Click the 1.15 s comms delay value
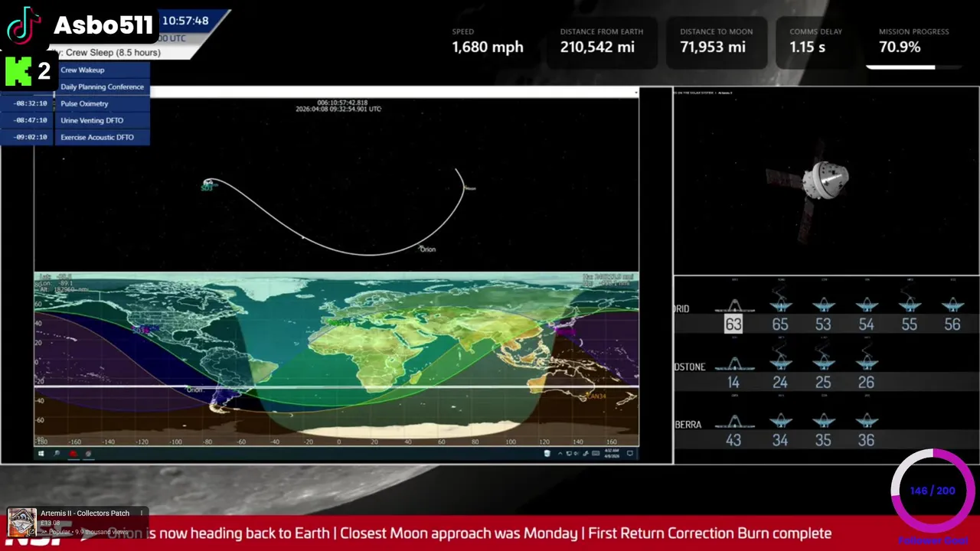The image size is (980, 551). [807, 47]
